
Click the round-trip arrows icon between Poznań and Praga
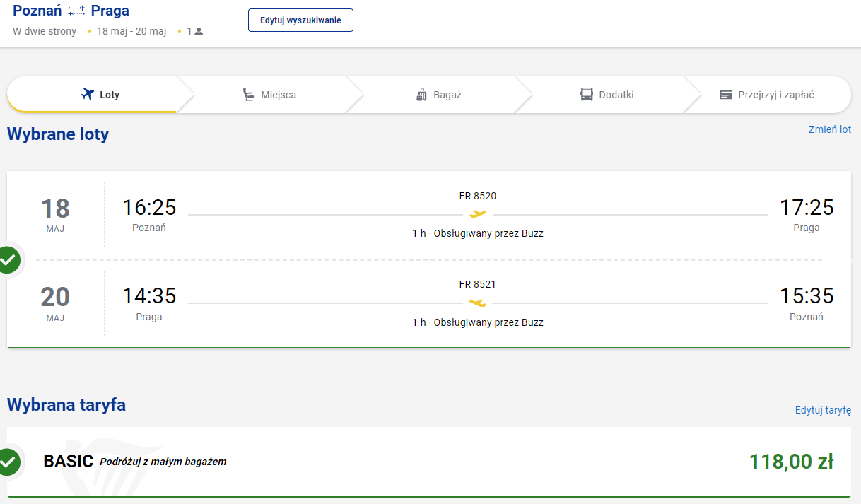[76, 11]
